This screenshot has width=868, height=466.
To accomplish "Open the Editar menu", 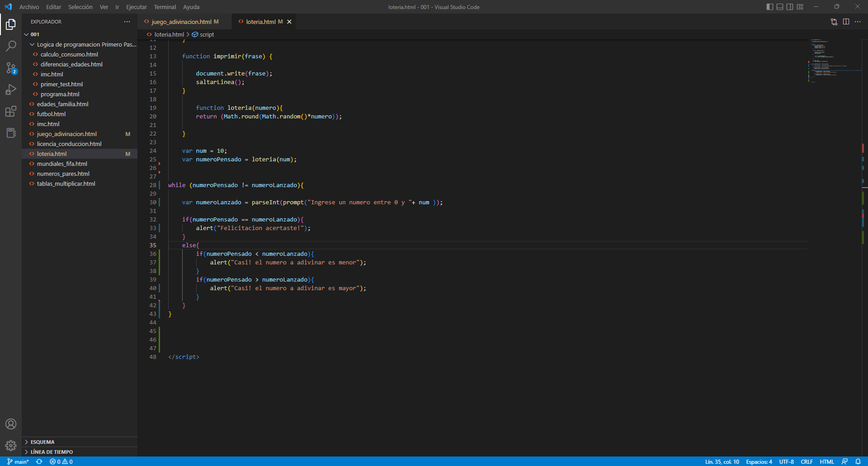I will tap(53, 7).
